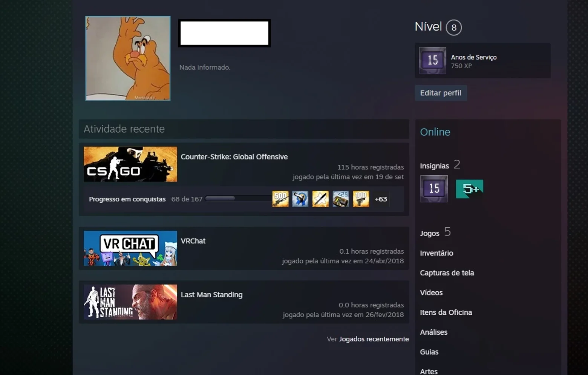Click the Anos de Serviço badge title
Image resolution: width=588 pixels, height=375 pixels.
[x=474, y=57]
